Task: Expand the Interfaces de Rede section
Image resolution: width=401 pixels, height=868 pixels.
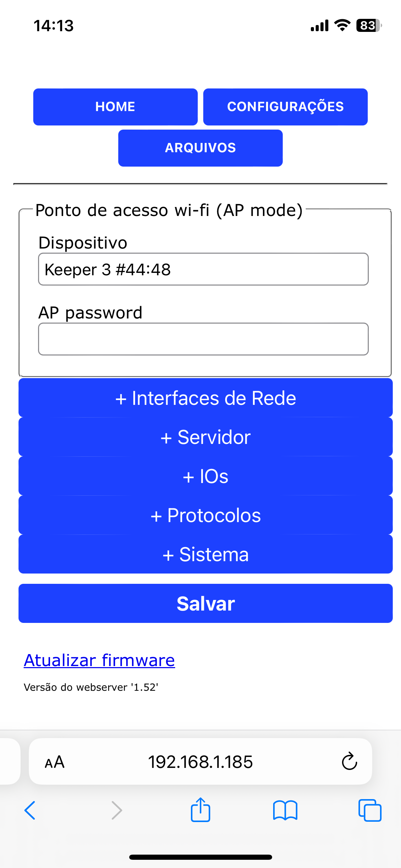Action: [x=206, y=398]
